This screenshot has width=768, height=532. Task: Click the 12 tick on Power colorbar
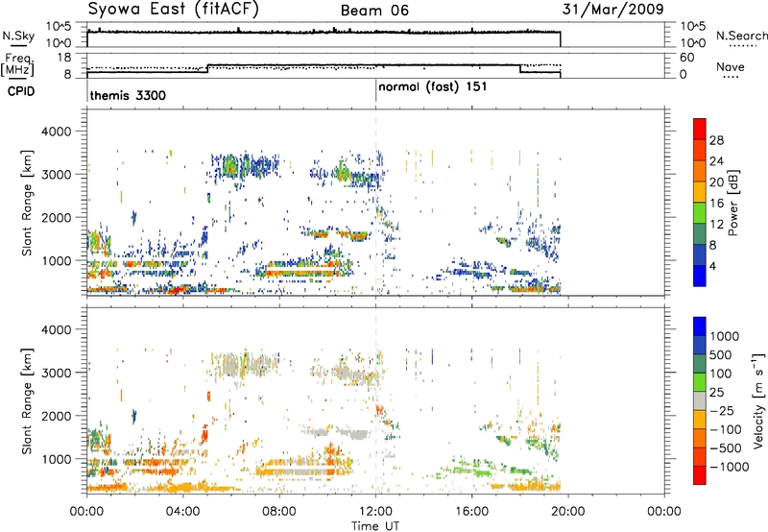point(716,224)
